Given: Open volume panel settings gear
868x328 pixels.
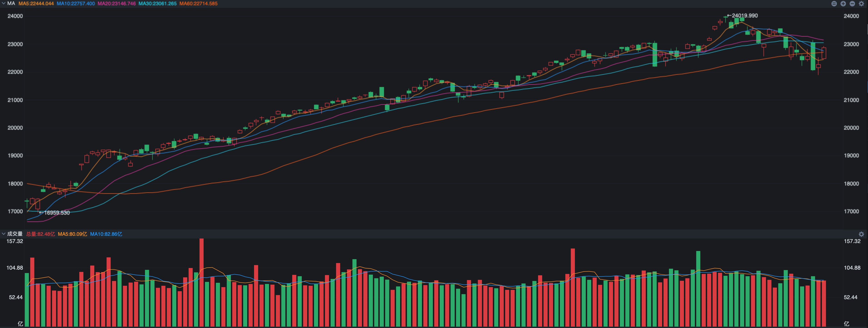Looking at the screenshot, I should [861, 234].
